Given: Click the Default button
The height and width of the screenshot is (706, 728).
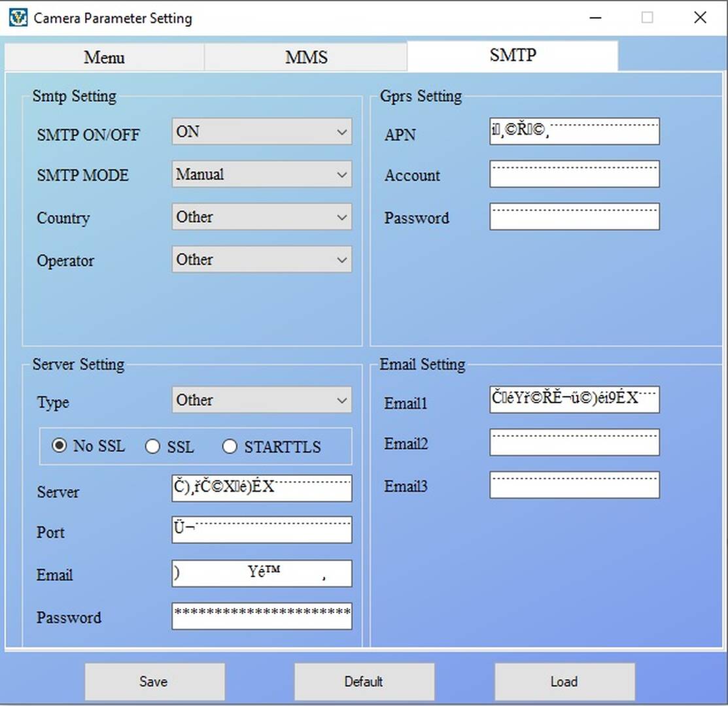Looking at the screenshot, I should pyautogui.click(x=364, y=682).
